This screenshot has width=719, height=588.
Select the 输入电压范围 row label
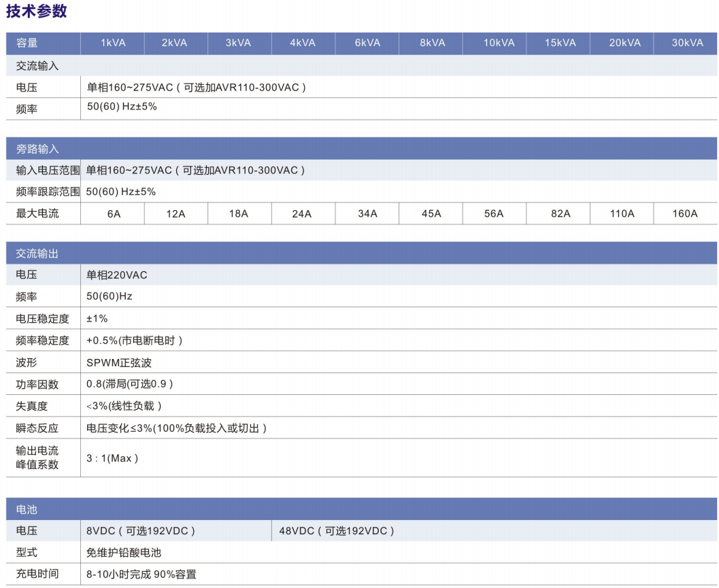click(48, 171)
